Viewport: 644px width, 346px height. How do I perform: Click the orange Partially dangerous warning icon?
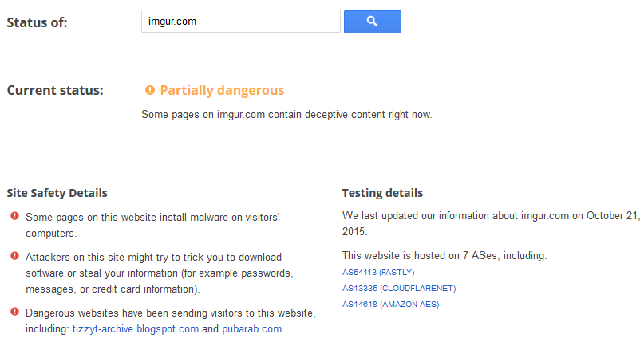coord(149,91)
